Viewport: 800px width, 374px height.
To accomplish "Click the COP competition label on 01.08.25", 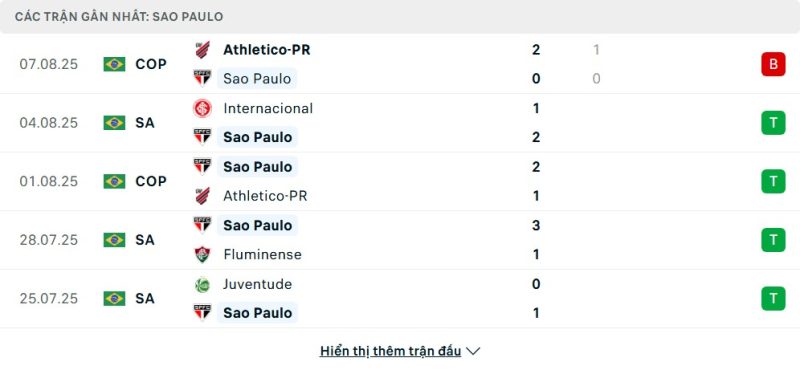I will 151,181.
